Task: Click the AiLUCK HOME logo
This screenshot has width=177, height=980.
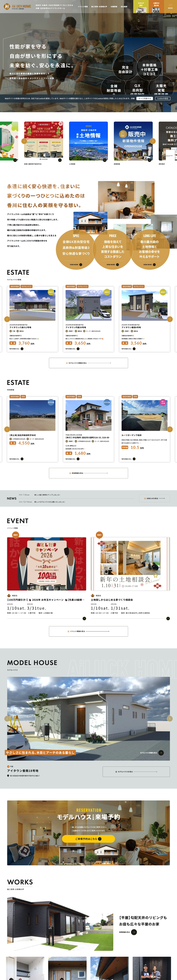Action: point(18,6)
